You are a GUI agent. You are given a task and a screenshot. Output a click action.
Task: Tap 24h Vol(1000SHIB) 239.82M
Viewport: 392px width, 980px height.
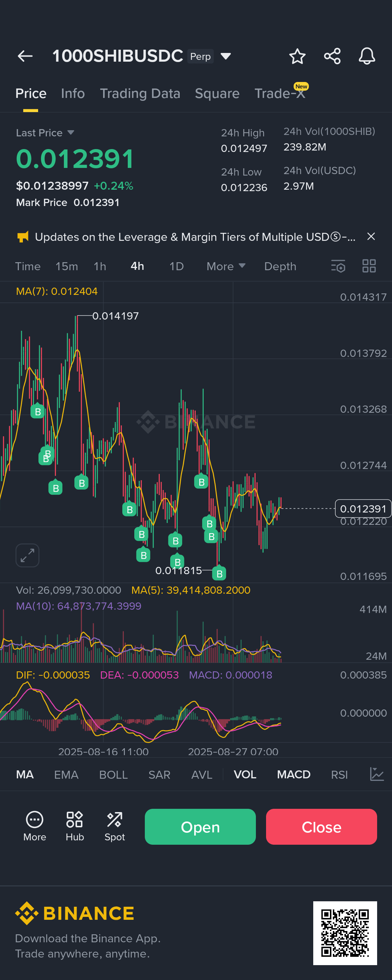pyautogui.click(x=305, y=147)
